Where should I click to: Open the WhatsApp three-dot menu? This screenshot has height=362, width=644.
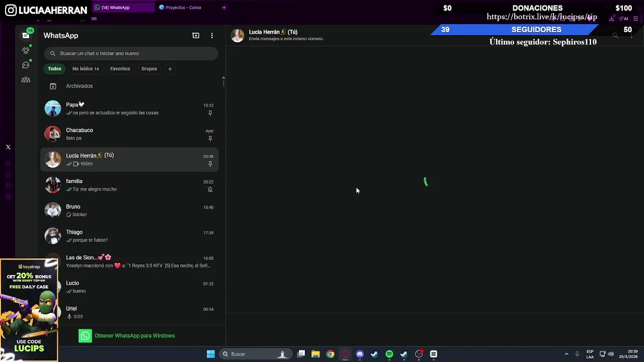(212, 36)
